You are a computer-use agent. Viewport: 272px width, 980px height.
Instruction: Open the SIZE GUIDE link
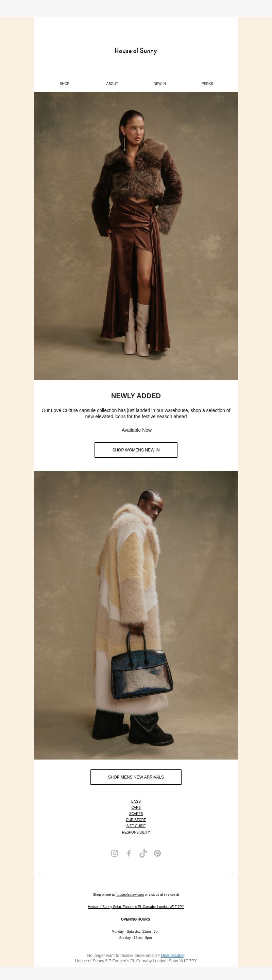coord(136,825)
